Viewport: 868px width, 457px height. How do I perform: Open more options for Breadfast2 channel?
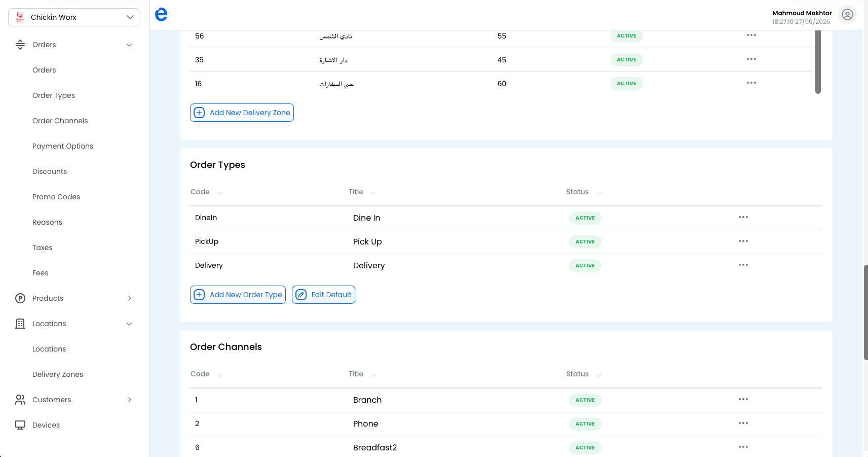click(x=743, y=447)
